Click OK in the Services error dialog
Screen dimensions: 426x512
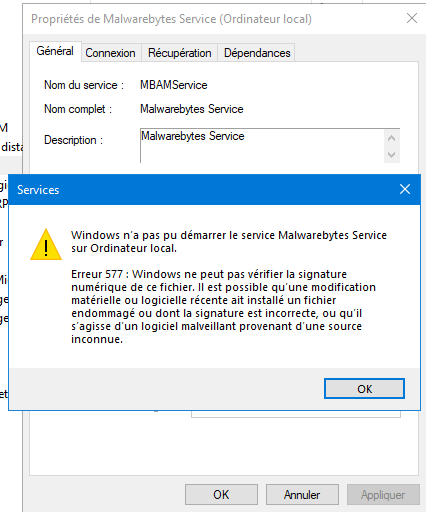coord(364,389)
